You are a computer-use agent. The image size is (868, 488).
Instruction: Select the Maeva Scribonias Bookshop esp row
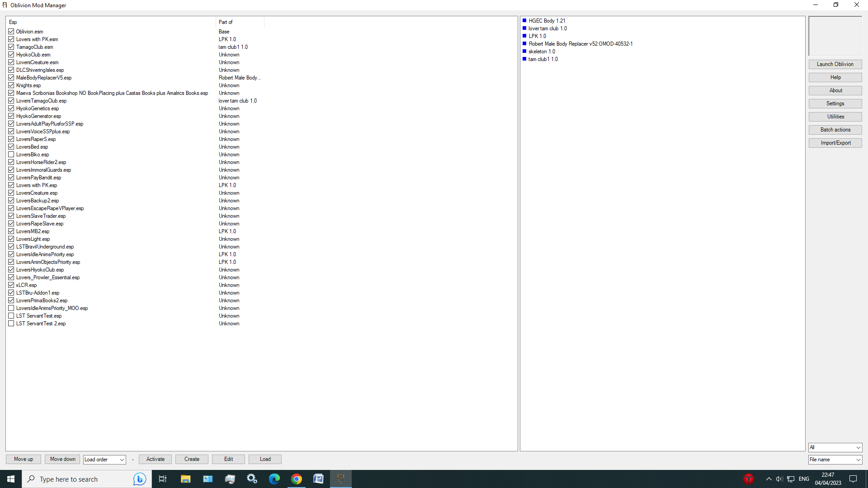(112, 93)
